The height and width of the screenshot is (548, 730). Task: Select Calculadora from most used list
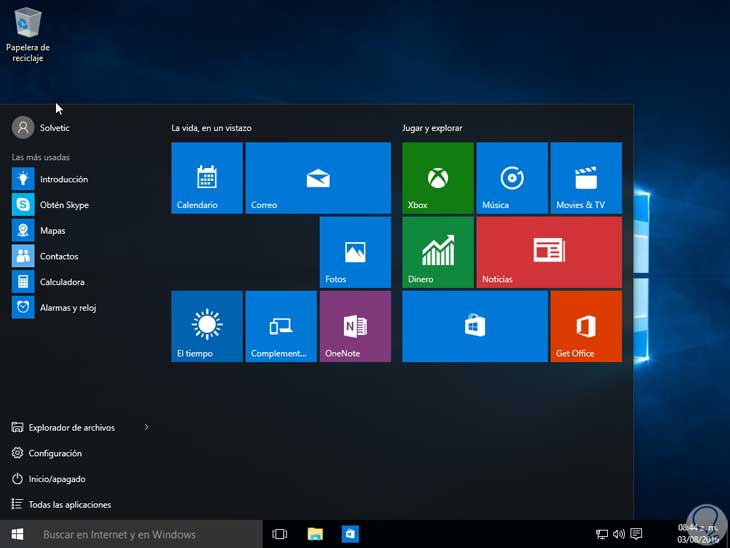coord(61,282)
